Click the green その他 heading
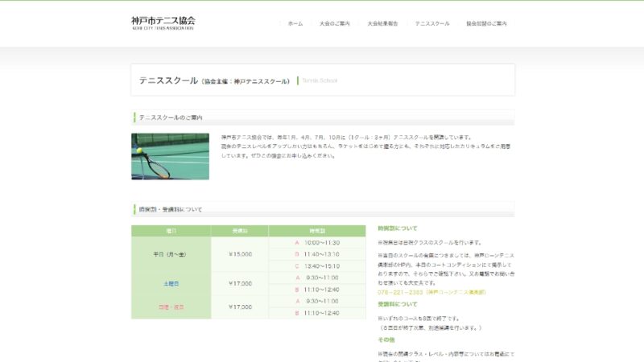 point(386,339)
